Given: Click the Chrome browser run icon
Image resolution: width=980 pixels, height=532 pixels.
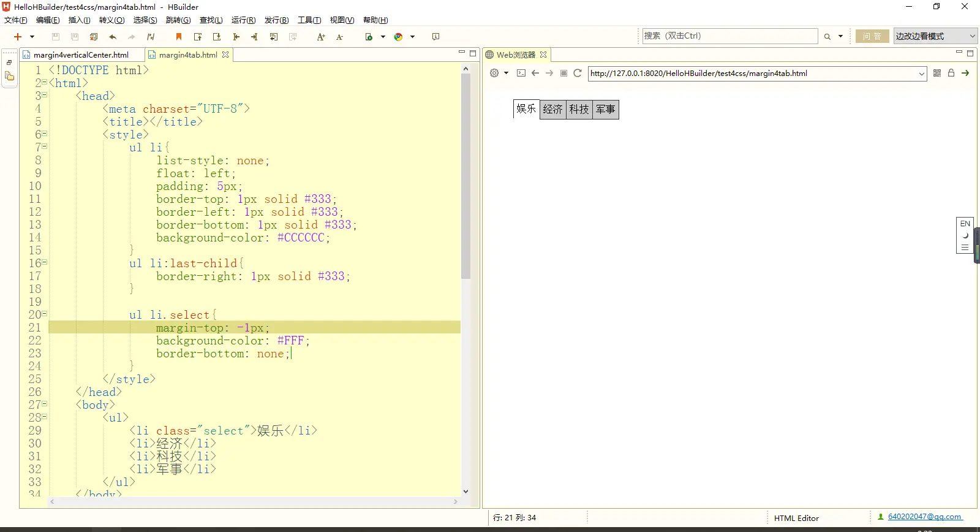Looking at the screenshot, I should coord(398,37).
